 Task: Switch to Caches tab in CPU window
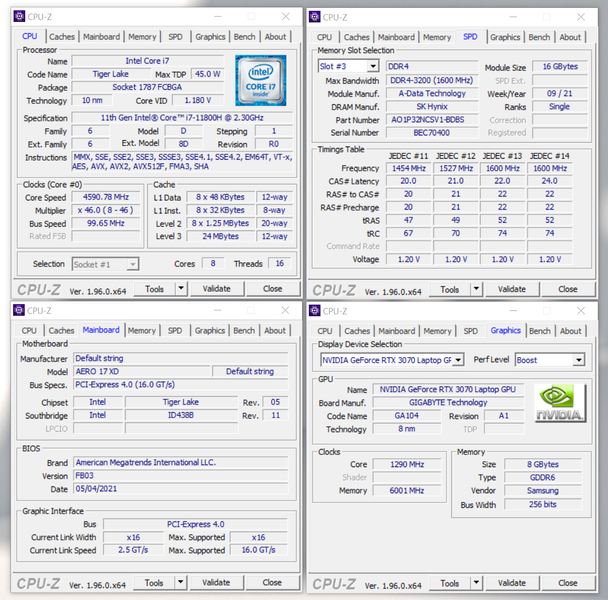(62, 37)
